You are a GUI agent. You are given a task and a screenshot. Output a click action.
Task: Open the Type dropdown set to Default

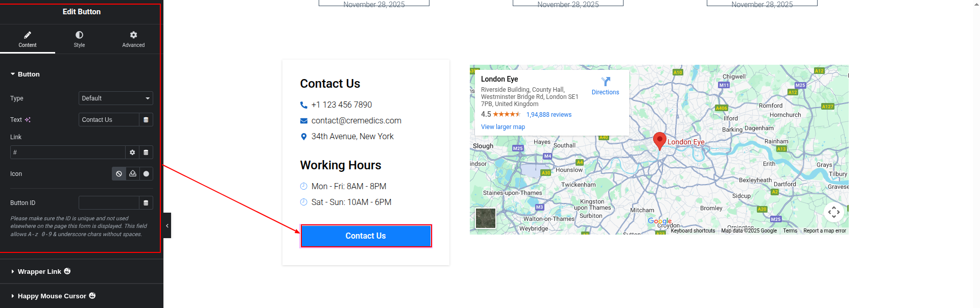[x=115, y=98]
